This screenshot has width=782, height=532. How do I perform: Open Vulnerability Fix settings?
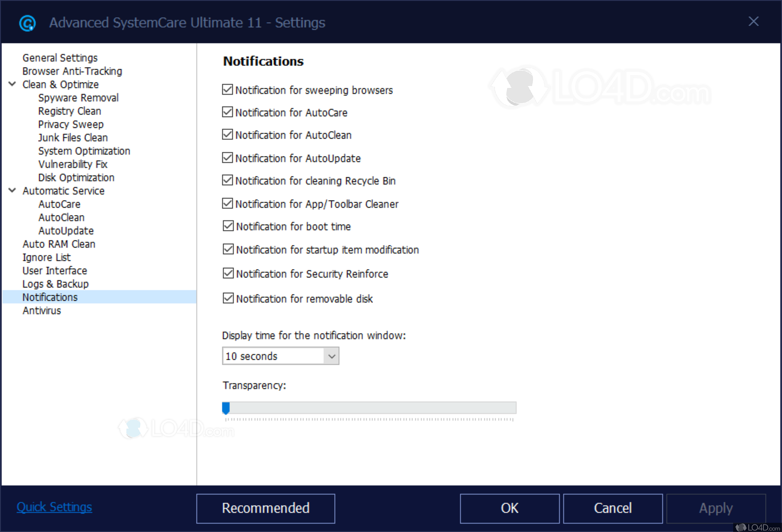click(x=73, y=164)
